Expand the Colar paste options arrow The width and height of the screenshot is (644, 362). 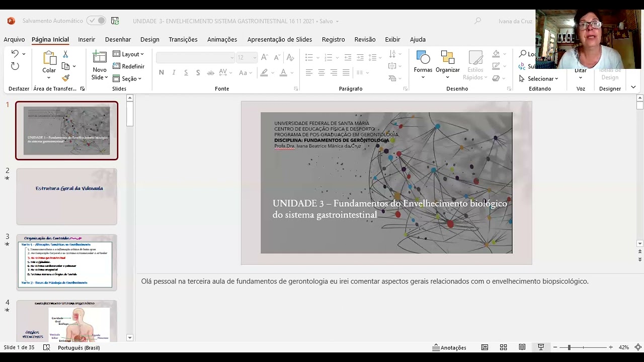tap(49, 78)
